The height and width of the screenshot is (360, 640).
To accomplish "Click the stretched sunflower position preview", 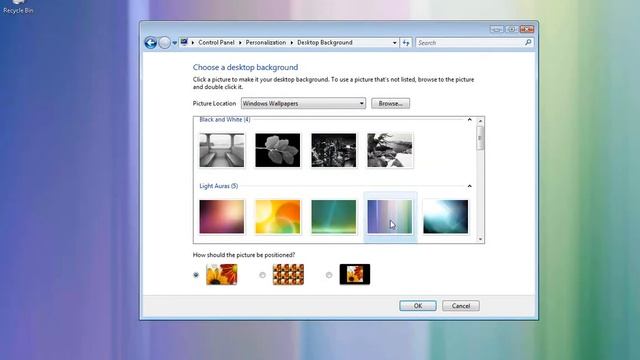I will 222,274.
